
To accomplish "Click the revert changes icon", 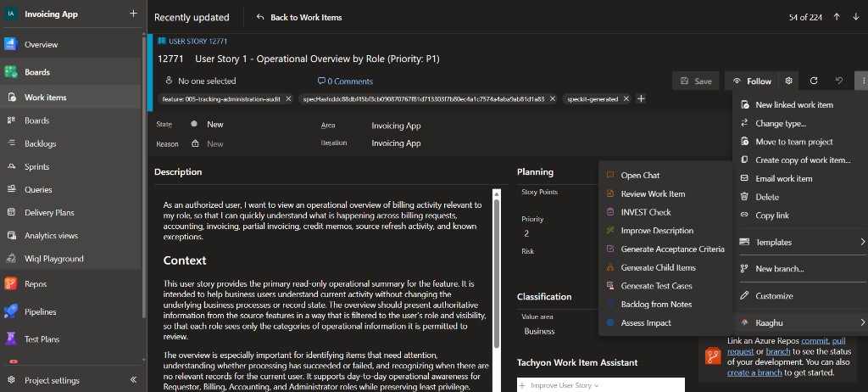I will click(x=838, y=81).
